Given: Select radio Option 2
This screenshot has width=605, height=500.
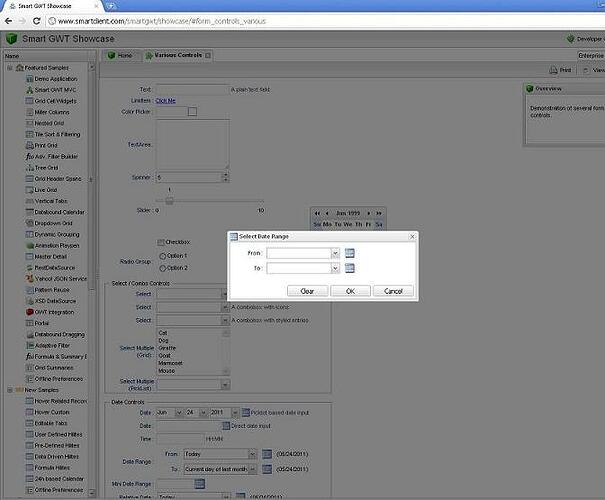Looking at the screenshot, I should coord(162,268).
